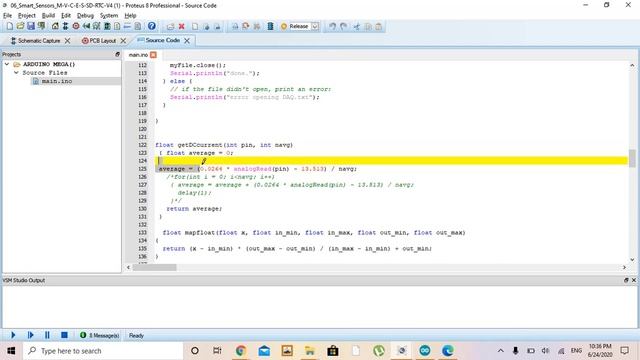The width and height of the screenshot is (640, 360).
Task: Open the Build menu
Action: coord(48,16)
